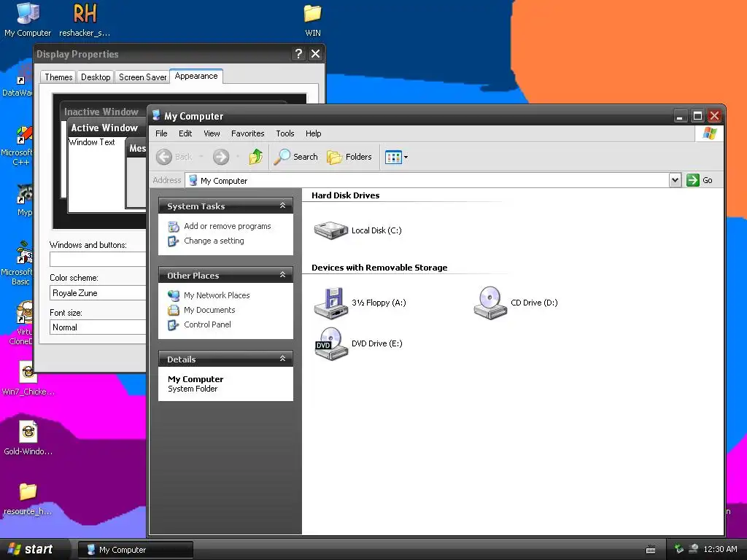Click Hard Disk Drives group heading
This screenshot has height=560, width=747.
click(x=345, y=195)
